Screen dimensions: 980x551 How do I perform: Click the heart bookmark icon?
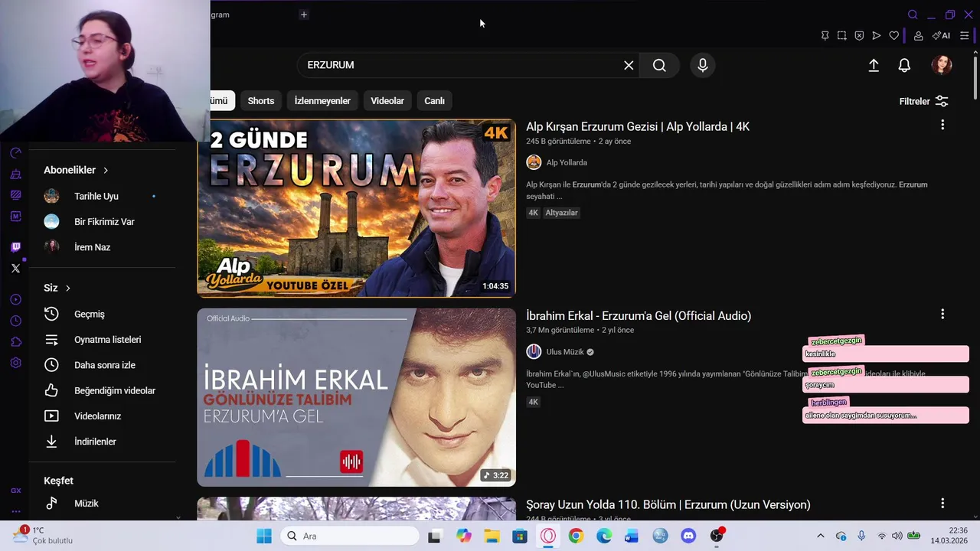click(x=893, y=35)
